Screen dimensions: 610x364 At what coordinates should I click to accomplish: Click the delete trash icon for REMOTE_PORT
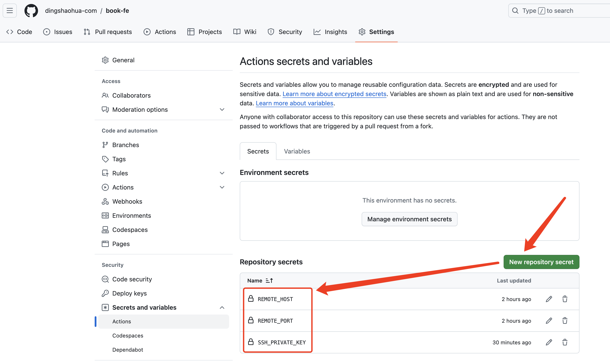564,321
